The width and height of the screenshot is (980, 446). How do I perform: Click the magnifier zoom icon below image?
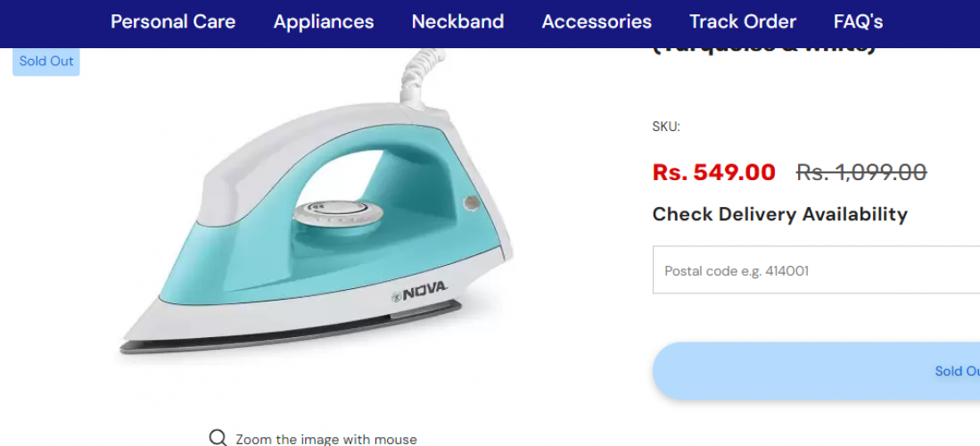[x=218, y=438]
